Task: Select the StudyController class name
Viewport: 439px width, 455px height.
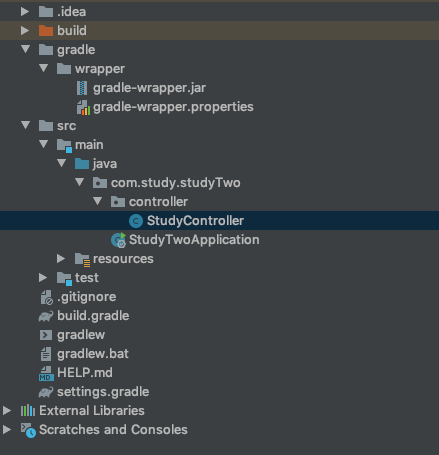Action: 195,221
